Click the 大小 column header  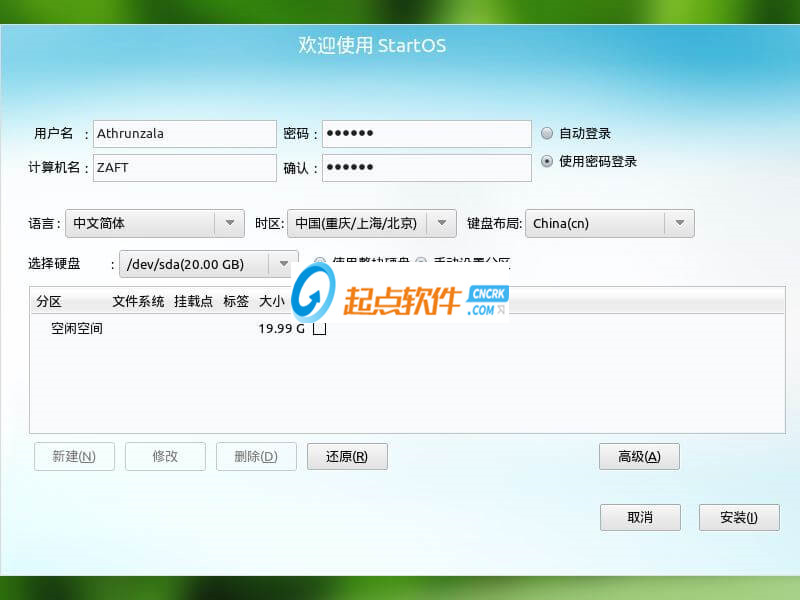tap(271, 301)
